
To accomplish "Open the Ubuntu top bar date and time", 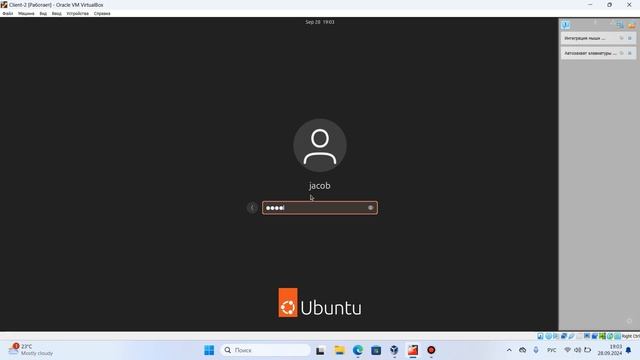I will click(320, 22).
